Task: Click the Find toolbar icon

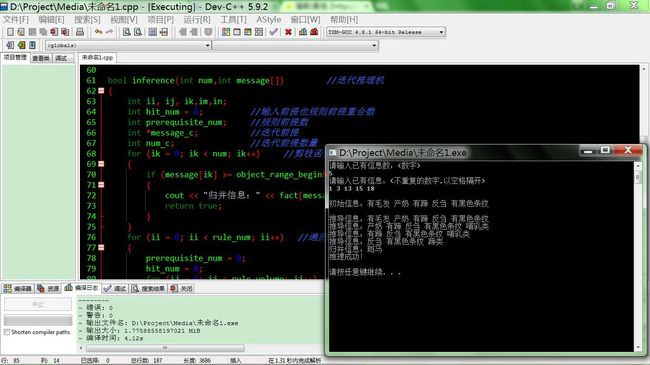Action: click(x=126, y=32)
